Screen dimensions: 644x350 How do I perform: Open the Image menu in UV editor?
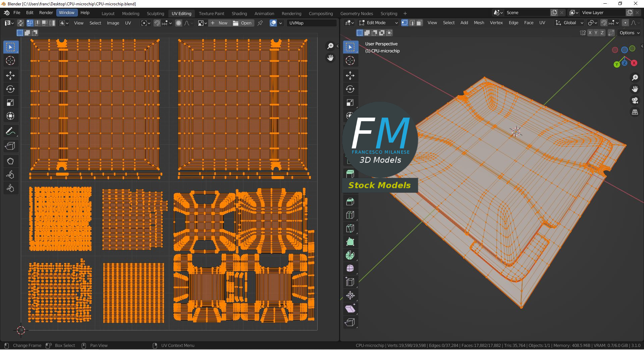pyautogui.click(x=113, y=23)
